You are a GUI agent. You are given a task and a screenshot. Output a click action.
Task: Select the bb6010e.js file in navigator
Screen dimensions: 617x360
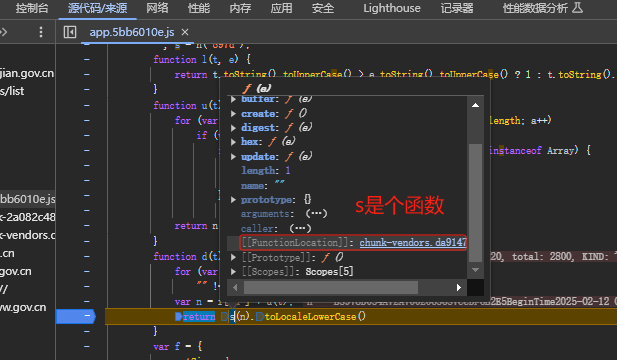click(28, 199)
